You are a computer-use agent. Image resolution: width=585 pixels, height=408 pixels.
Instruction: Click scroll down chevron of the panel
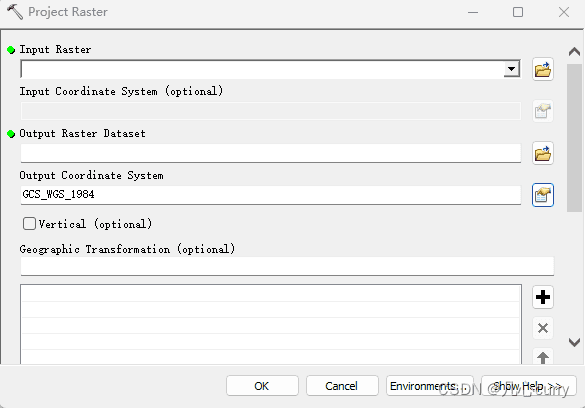point(574,342)
